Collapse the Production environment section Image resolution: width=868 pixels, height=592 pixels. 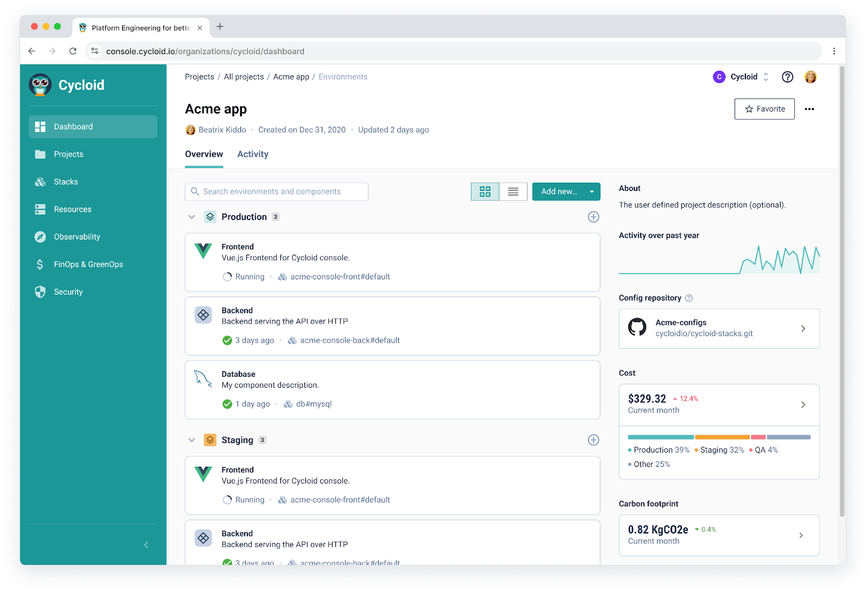(x=192, y=217)
